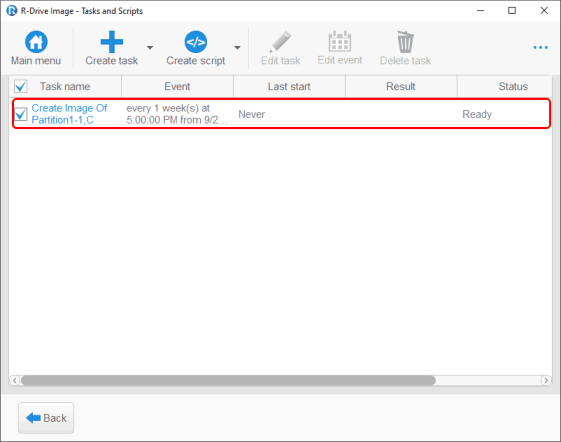Image resolution: width=561 pixels, height=442 pixels.
Task: Click the horizontal scrollbar thumb
Action: click(228, 380)
